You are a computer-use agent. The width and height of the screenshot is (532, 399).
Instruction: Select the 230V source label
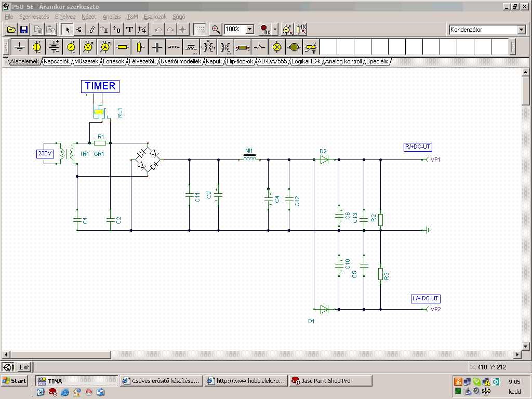pos(45,154)
